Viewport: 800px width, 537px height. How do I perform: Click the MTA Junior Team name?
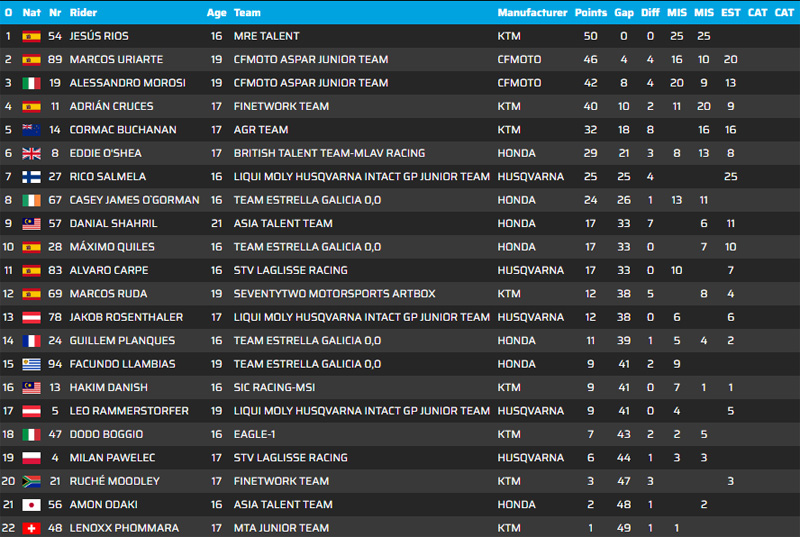point(281,528)
